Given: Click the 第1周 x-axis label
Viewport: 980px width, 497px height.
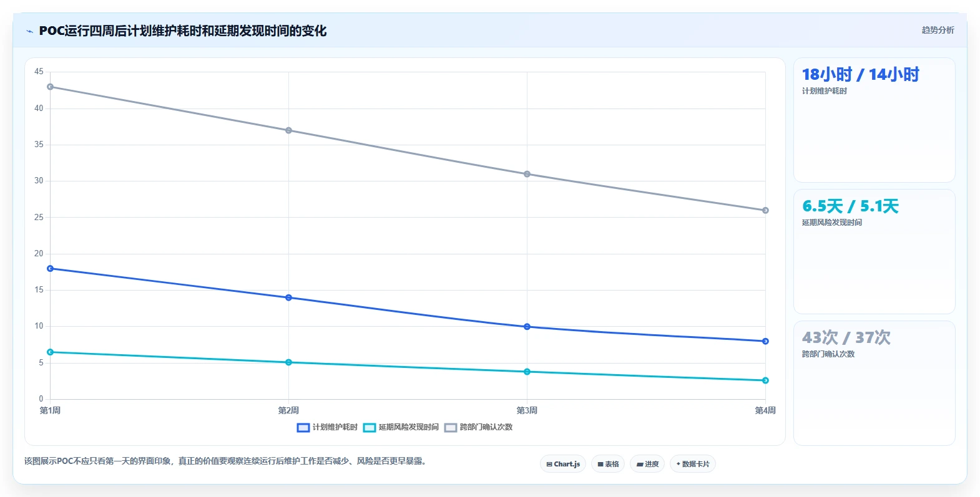Looking at the screenshot, I should click(50, 410).
